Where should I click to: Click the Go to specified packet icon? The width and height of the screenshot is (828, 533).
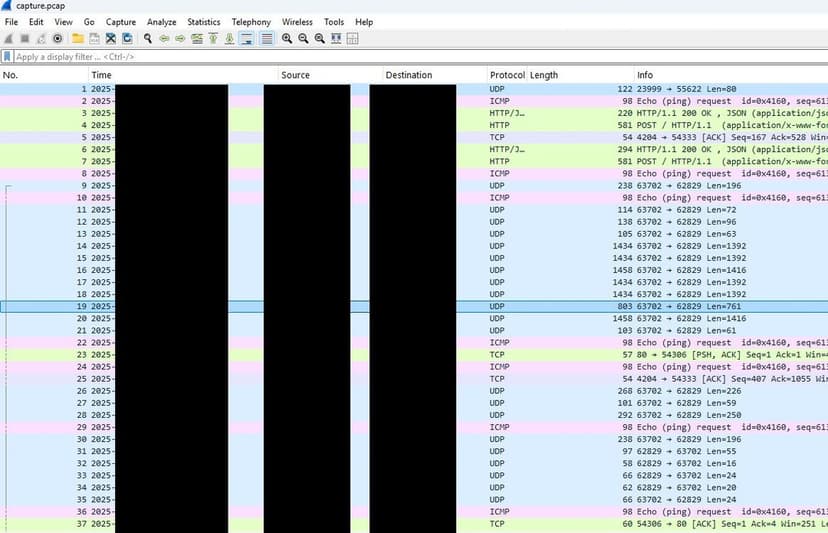[x=197, y=39]
